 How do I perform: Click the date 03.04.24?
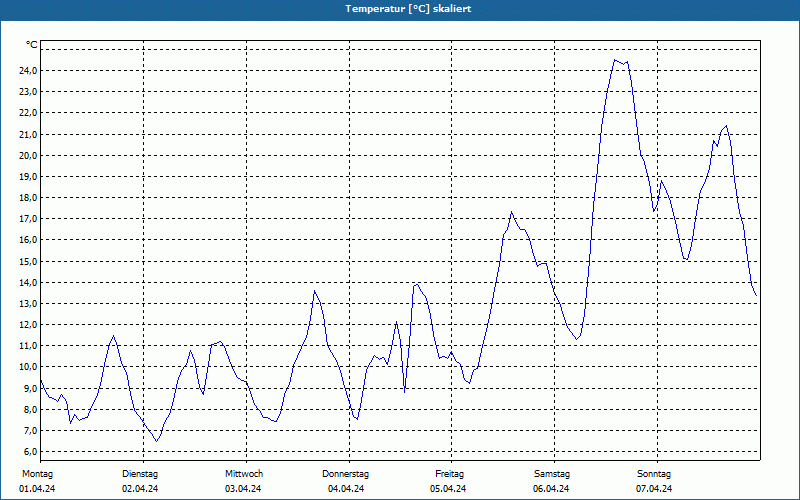coord(243,489)
